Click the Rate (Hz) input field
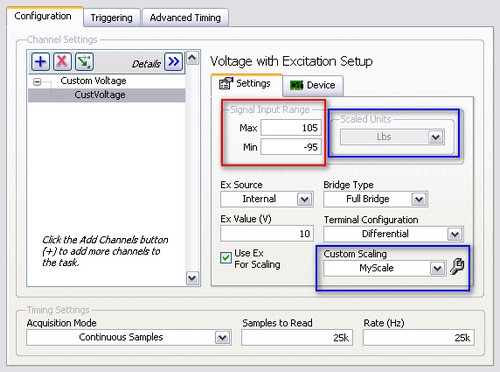 (418, 338)
